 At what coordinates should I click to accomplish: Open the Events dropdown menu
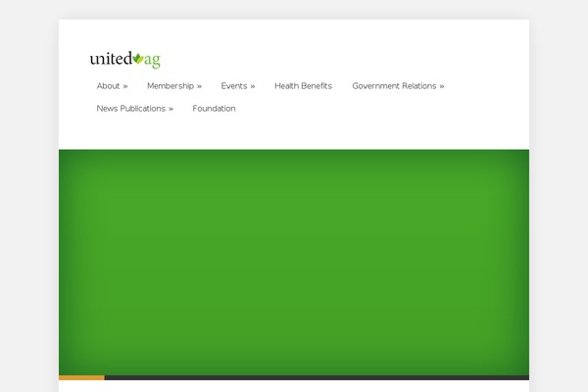pyautogui.click(x=238, y=86)
